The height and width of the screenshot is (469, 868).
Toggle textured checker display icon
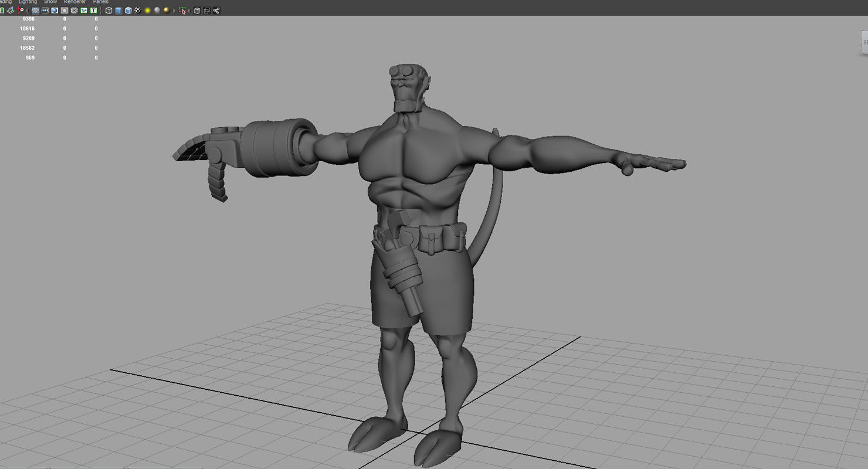click(x=138, y=11)
